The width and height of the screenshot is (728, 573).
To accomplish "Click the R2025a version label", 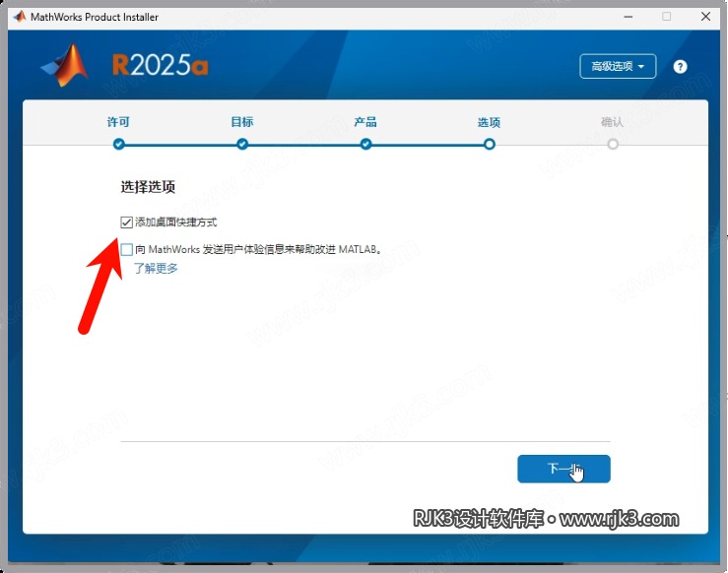I will tap(160, 65).
